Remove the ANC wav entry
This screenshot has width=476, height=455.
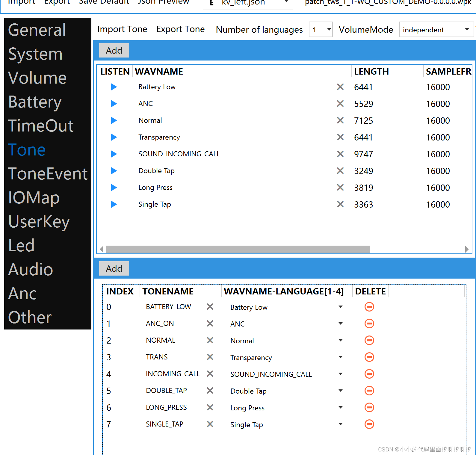click(x=340, y=104)
